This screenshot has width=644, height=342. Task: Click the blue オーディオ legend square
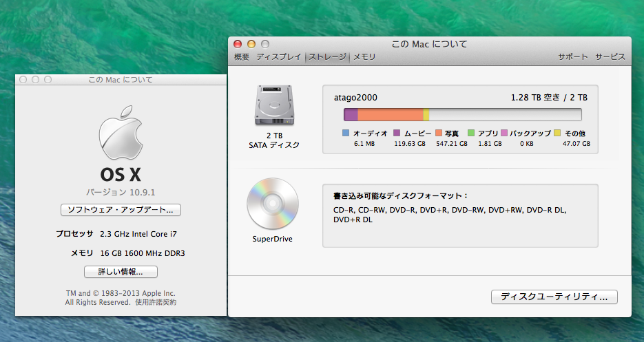click(346, 133)
